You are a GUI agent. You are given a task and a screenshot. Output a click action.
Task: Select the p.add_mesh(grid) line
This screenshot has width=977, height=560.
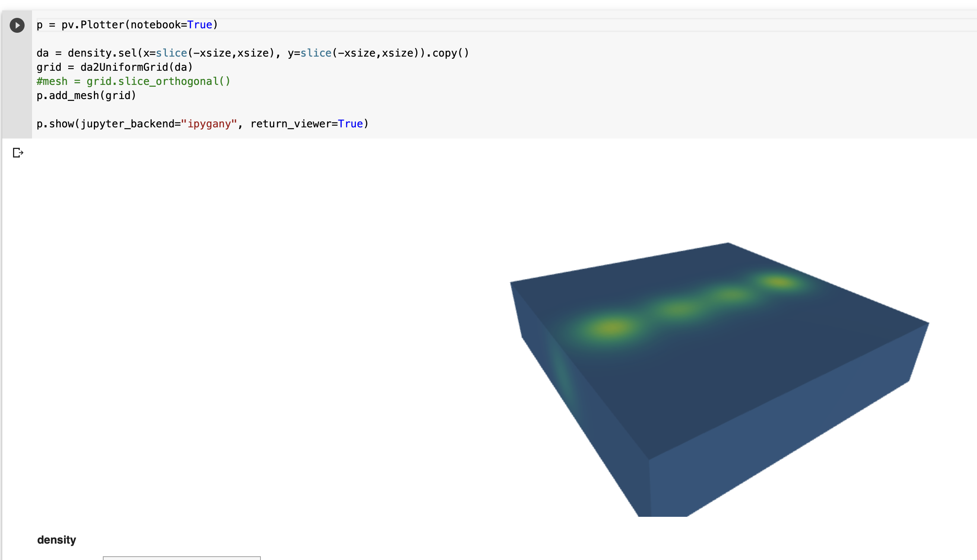click(86, 95)
